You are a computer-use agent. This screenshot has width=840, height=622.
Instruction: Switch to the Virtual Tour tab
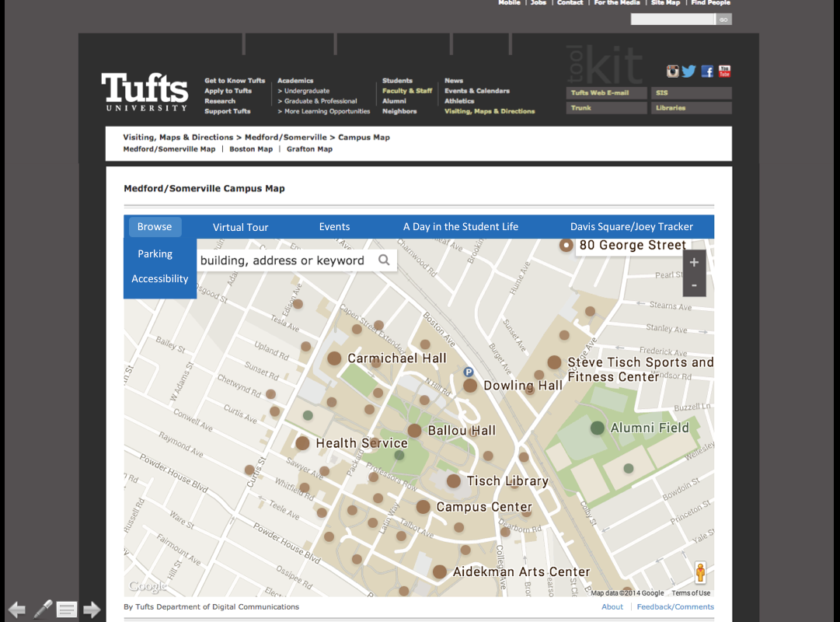[x=240, y=227]
